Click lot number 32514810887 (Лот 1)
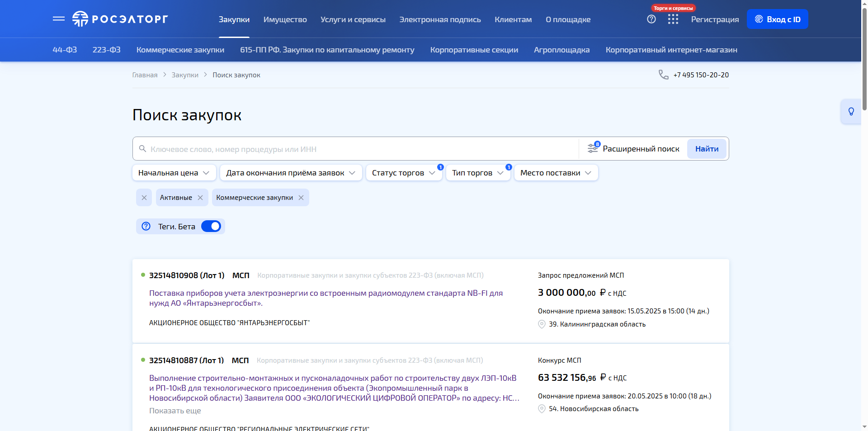 click(x=186, y=360)
